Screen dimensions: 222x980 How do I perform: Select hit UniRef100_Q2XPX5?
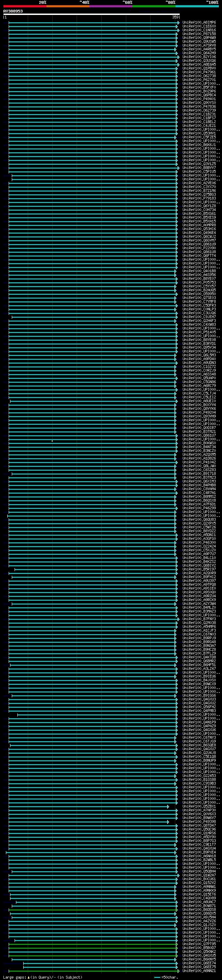pos(199,523)
